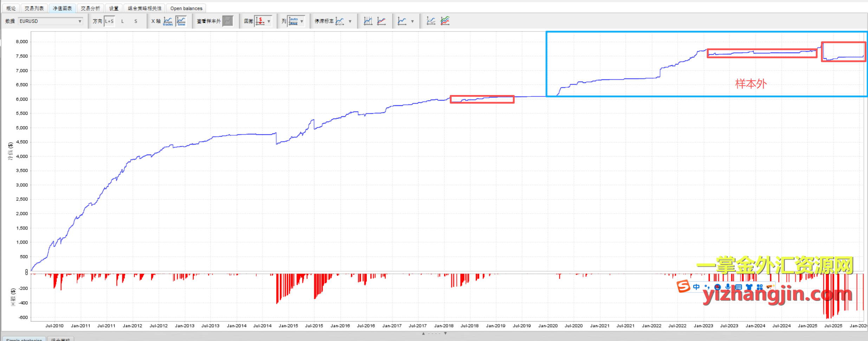Select L (long only) direction
This screenshot has height=341, width=868.
pyautogui.click(x=122, y=21)
